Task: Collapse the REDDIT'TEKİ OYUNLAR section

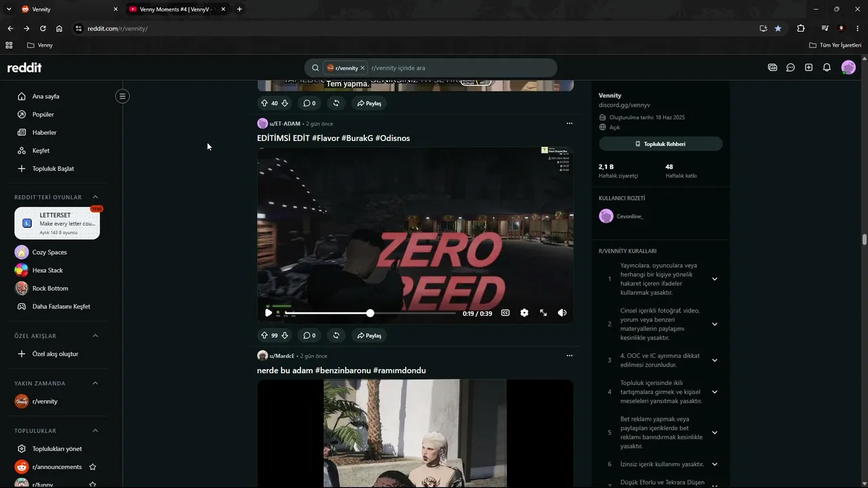Action: click(96, 197)
